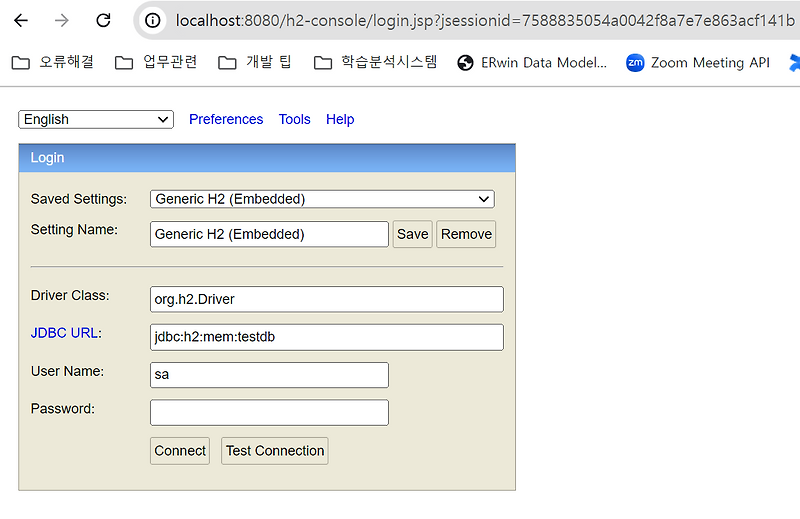Click the Setting Name field
Viewport: 800px width, 519px height.
coord(269,234)
